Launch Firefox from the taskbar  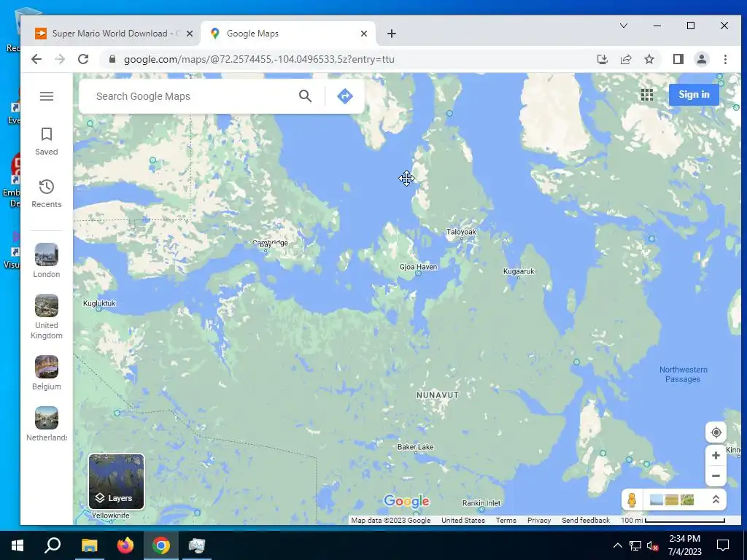click(125, 545)
